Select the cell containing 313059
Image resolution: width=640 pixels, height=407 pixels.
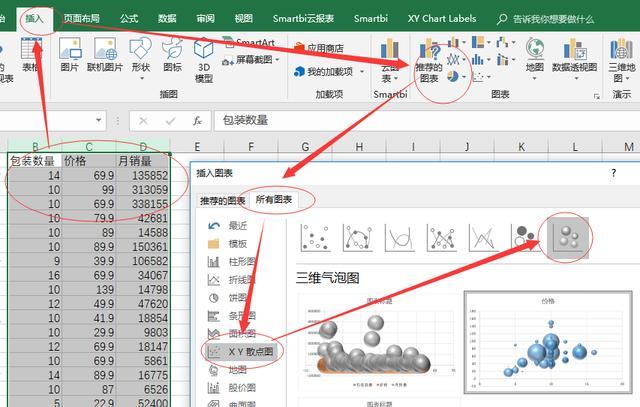(143, 189)
